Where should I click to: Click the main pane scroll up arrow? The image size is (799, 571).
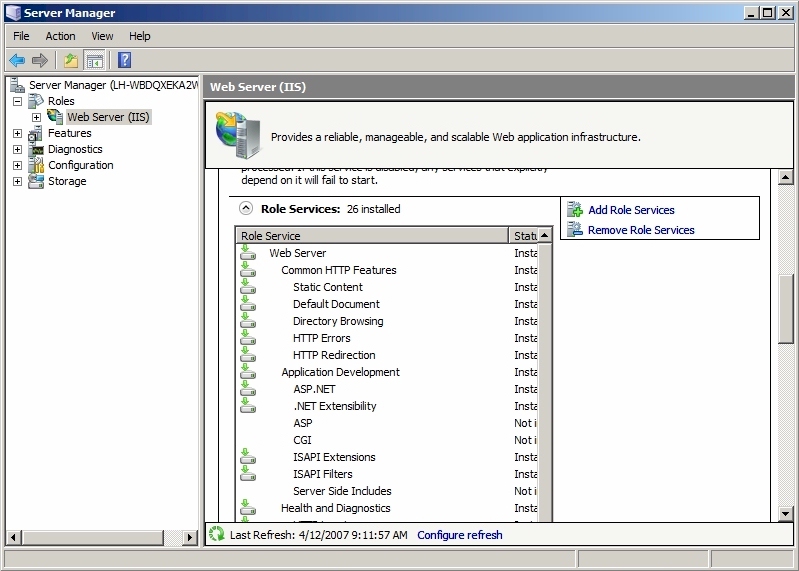[x=786, y=178]
